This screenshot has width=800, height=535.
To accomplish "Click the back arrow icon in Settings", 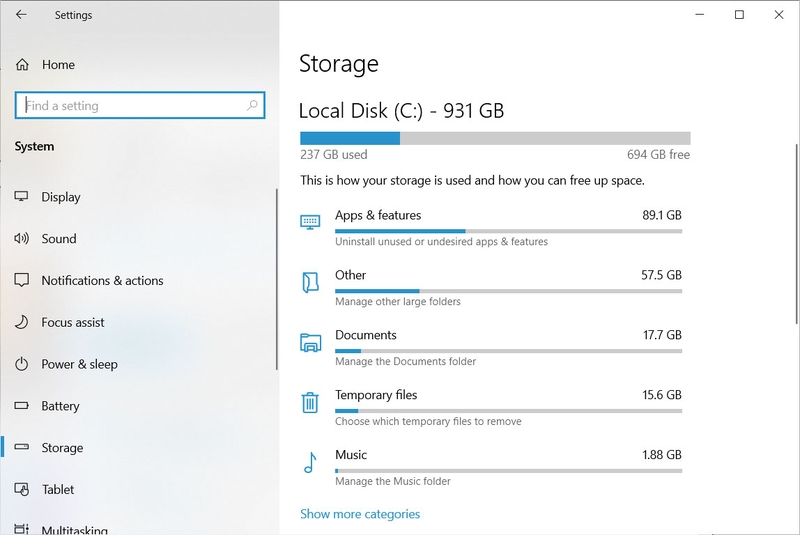I will click(x=21, y=15).
